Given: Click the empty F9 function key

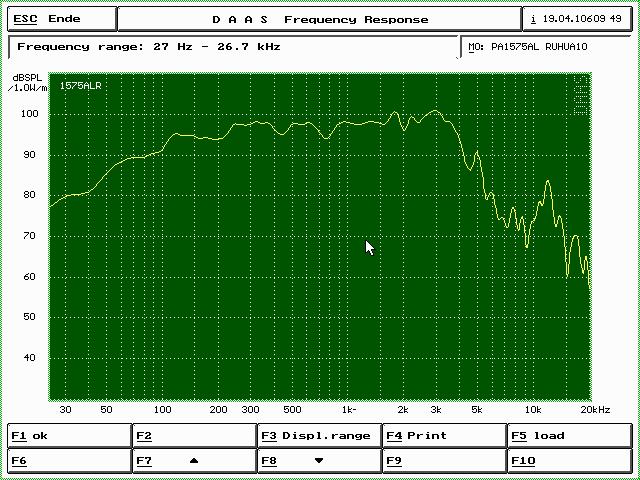Looking at the screenshot, I should coord(443,461).
